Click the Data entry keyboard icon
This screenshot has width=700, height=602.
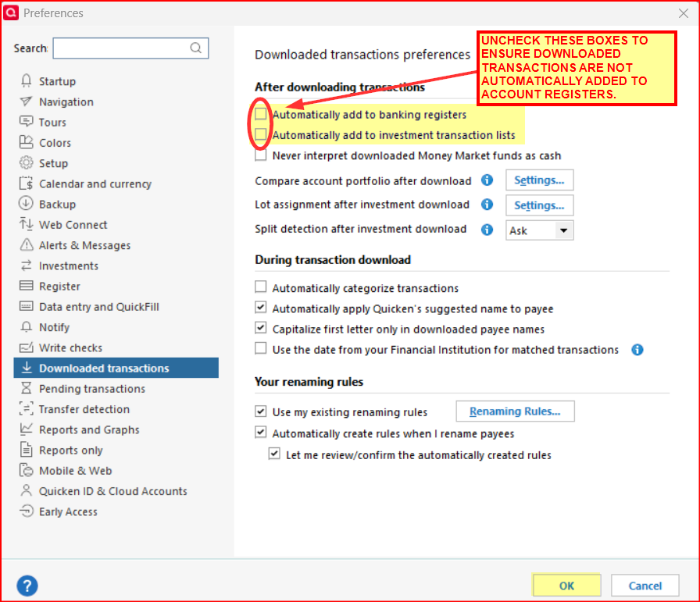pos(27,306)
